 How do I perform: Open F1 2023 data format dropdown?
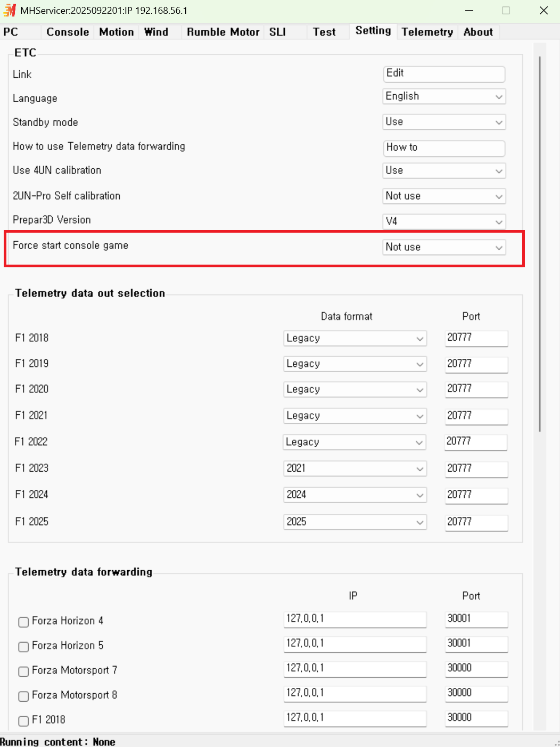[355, 468]
